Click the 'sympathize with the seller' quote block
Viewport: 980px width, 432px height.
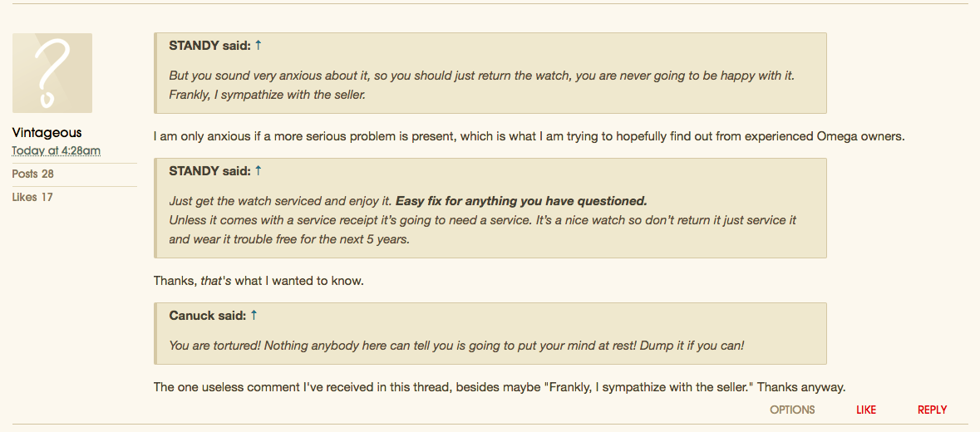pos(267,95)
